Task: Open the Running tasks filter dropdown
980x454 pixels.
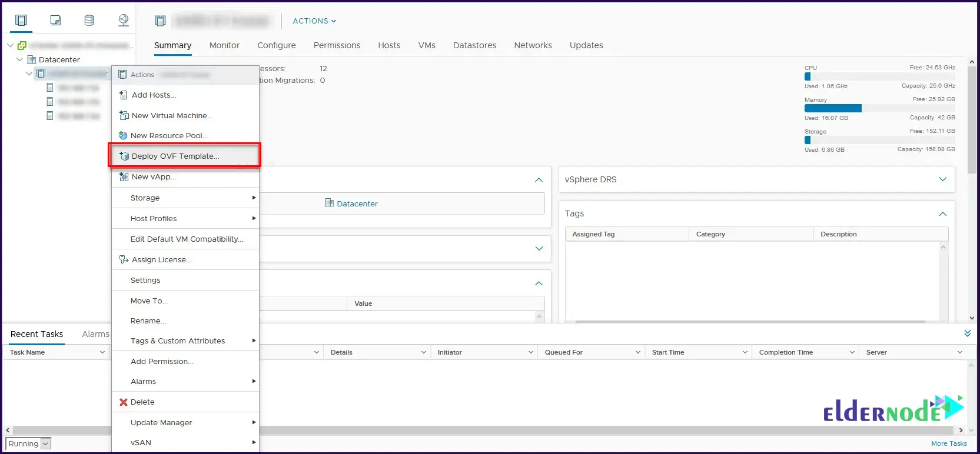Action: [45, 444]
